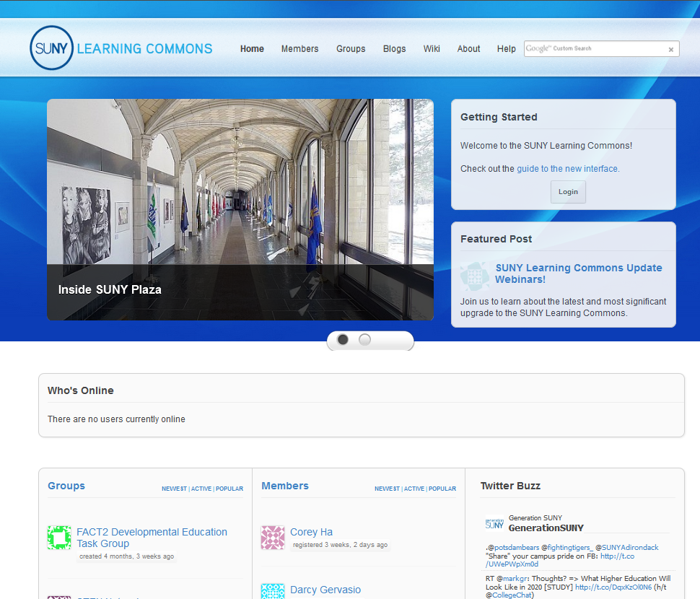
Task: Click the 'Featured Post' heading
Action: pos(496,239)
